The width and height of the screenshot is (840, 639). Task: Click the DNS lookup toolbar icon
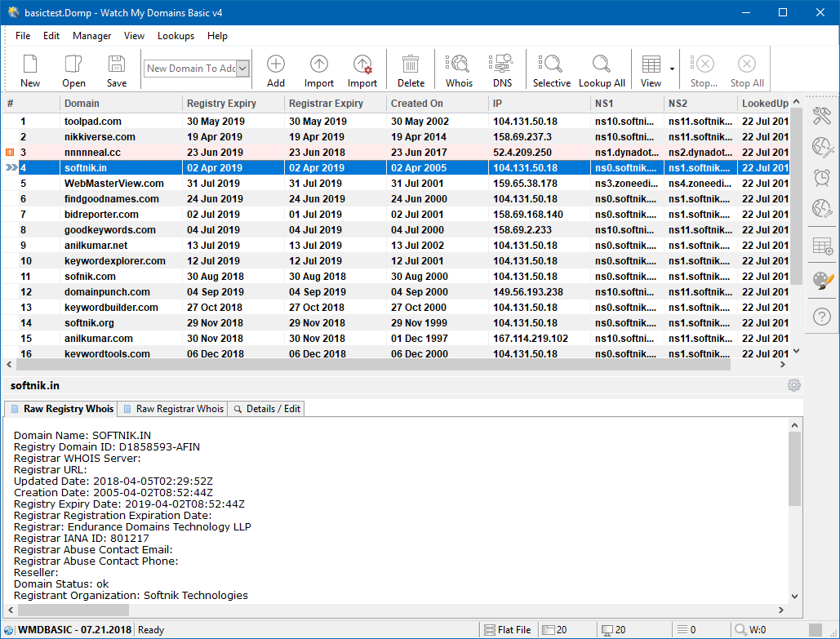click(x=502, y=64)
